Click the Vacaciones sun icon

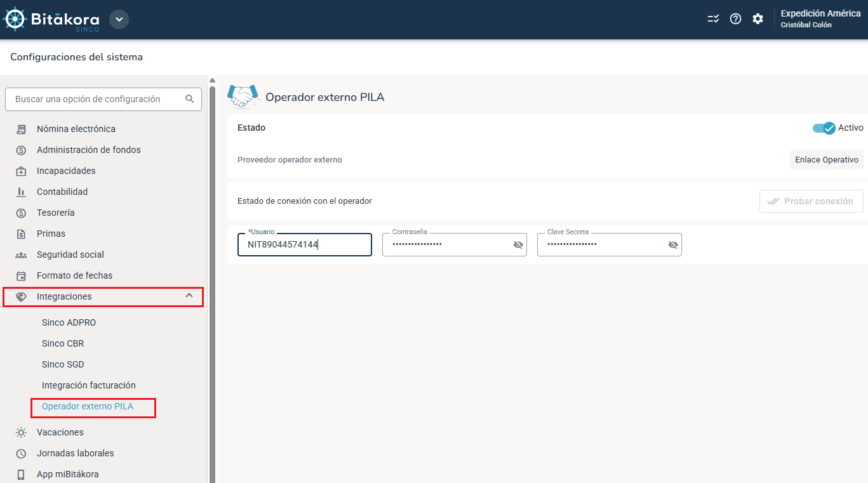point(22,432)
